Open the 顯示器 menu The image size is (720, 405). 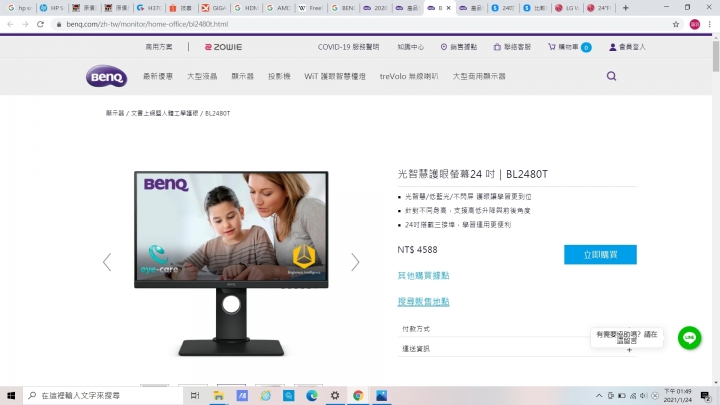pos(242,76)
